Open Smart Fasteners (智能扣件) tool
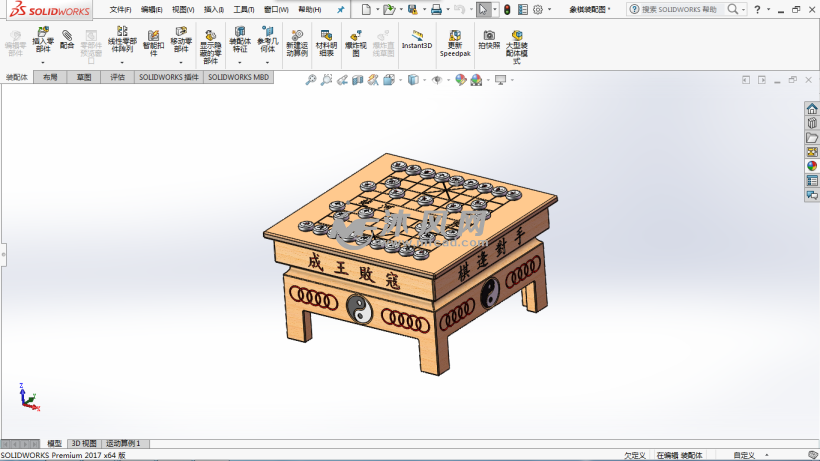 pyautogui.click(x=153, y=43)
